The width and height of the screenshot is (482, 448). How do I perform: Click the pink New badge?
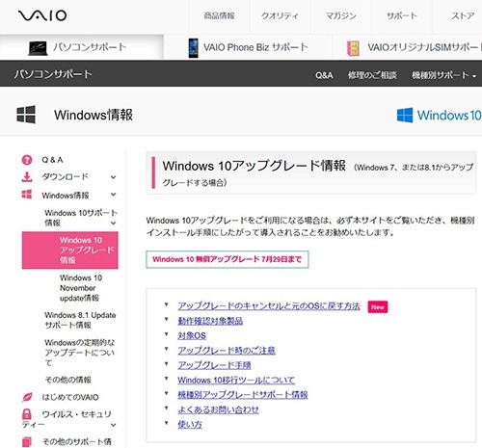coord(378,307)
